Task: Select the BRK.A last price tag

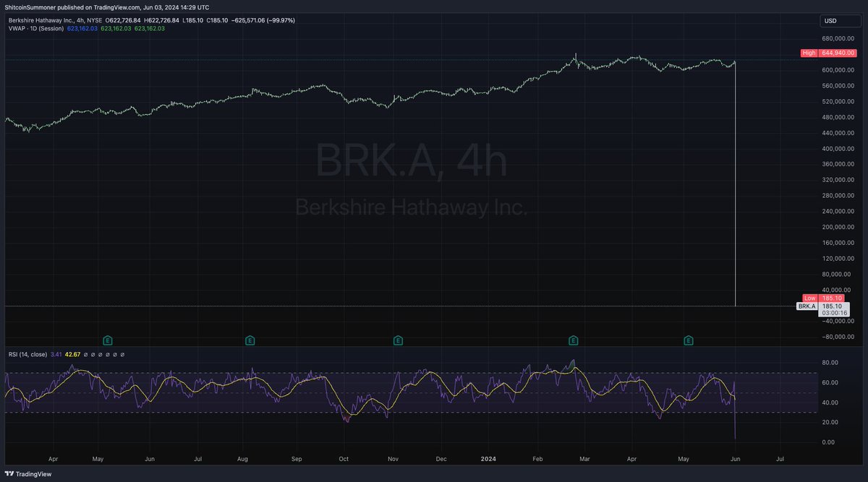Action: pos(807,306)
